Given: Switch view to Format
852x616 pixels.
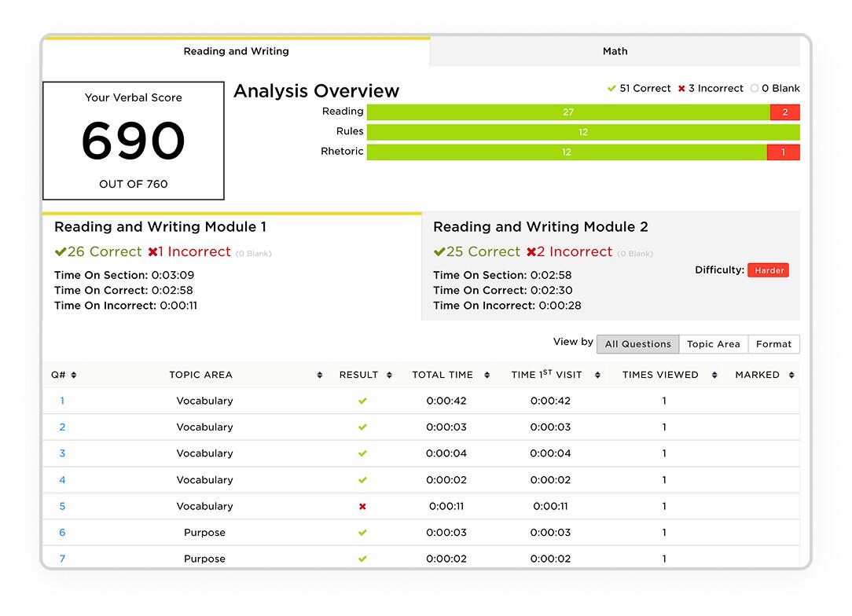Looking at the screenshot, I should [773, 344].
